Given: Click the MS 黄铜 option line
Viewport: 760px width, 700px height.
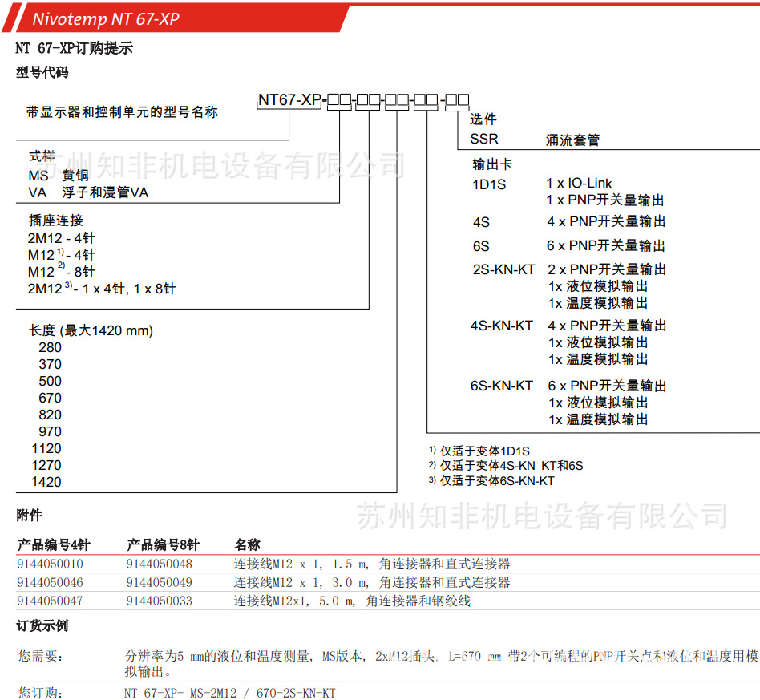Looking at the screenshot, I should 59,175.
